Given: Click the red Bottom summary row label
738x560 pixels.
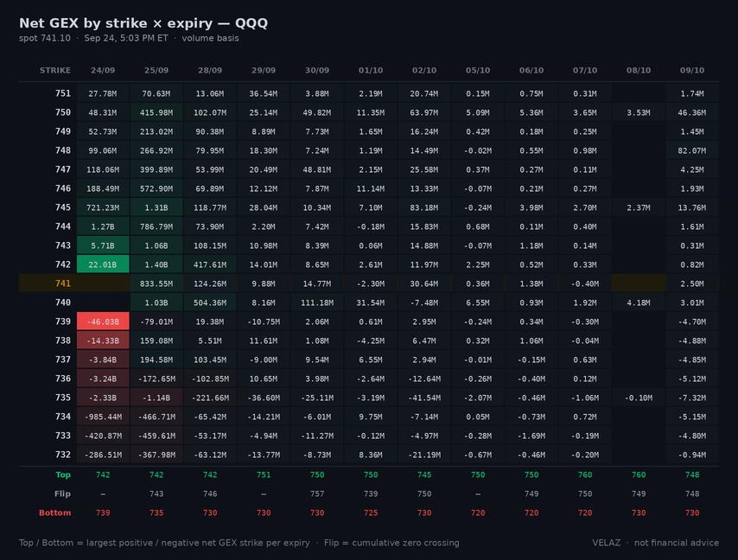Looking at the screenshot, I should 54,513.
